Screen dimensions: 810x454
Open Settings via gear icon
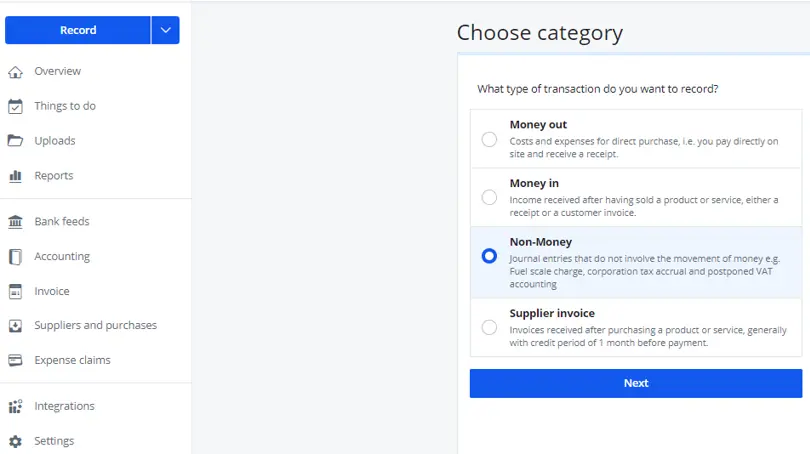point(15,441)
